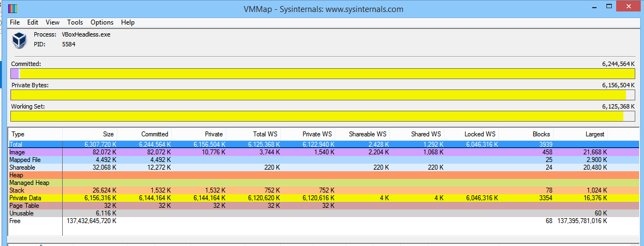Select the Unusable row
The height and width of the screenshot is (246, 644).
click(324, 214)
